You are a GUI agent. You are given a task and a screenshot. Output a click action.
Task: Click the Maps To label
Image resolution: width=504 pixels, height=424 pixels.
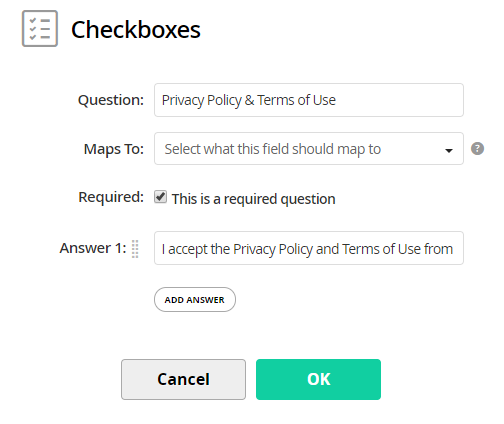coord(114,149)
